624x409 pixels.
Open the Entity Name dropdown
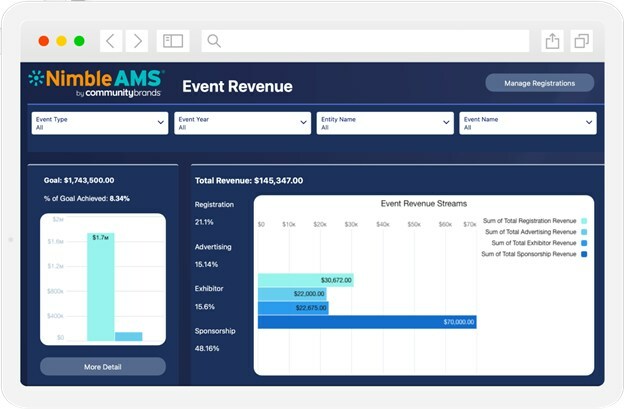pos(385,123)
